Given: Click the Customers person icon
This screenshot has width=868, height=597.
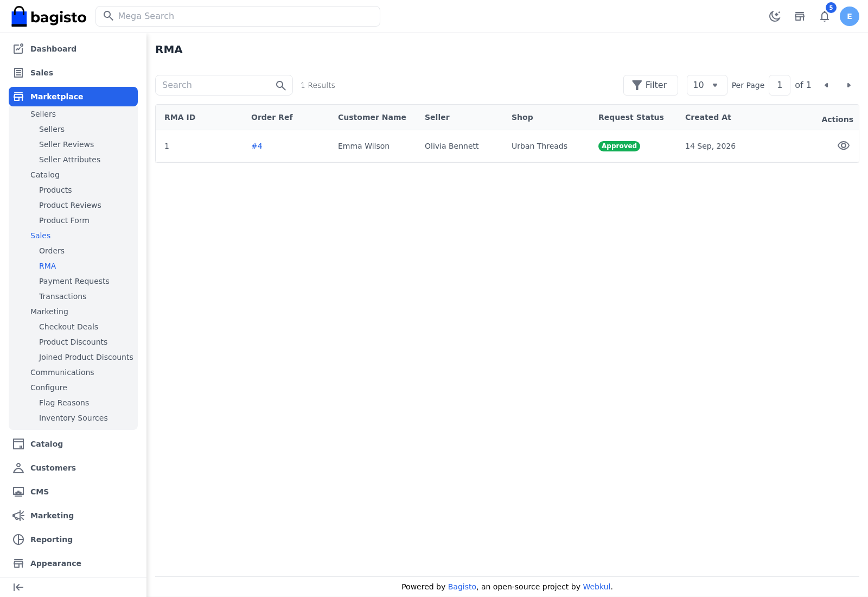Looking at the screenshot, I should [x=18, y=468].
